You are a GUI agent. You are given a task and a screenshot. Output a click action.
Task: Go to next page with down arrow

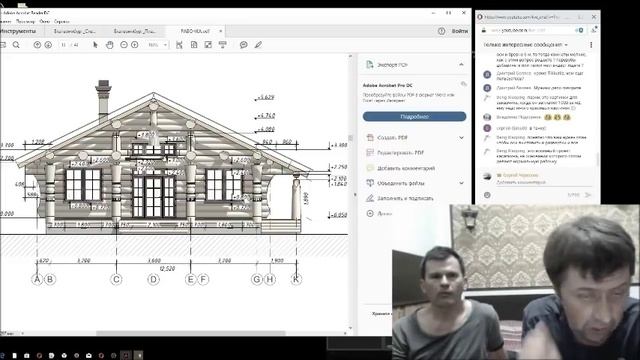pos(48,45)
